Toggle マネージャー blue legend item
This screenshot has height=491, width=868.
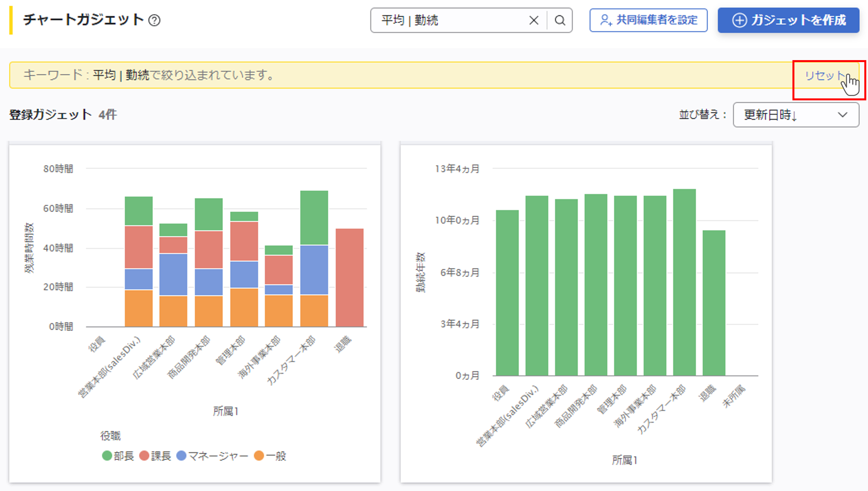212,456
